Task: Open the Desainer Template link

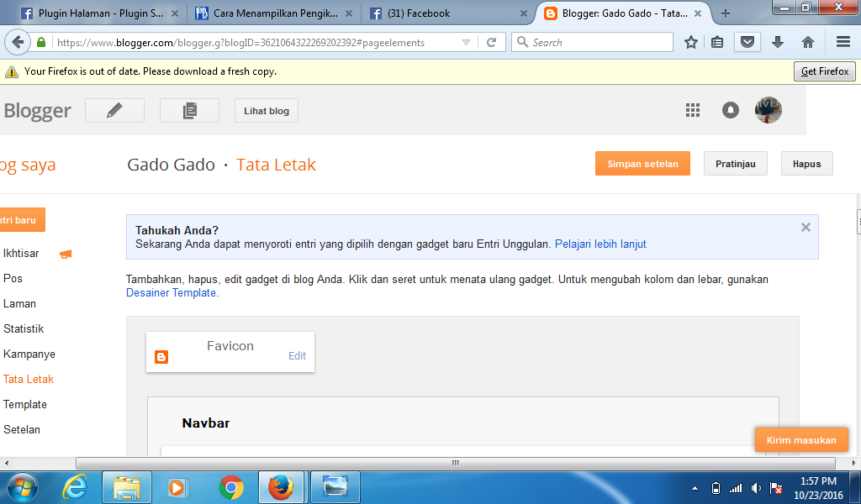Action: [171, 293]
